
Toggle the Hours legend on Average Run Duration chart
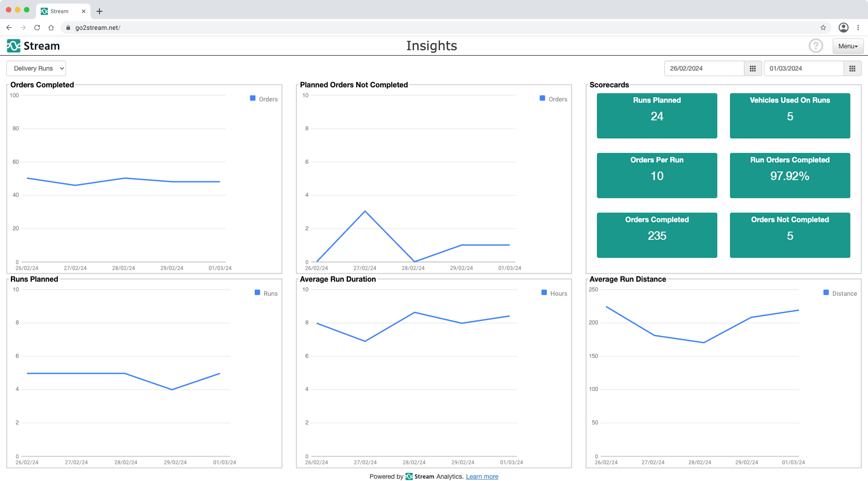click(x=543, y=293)
